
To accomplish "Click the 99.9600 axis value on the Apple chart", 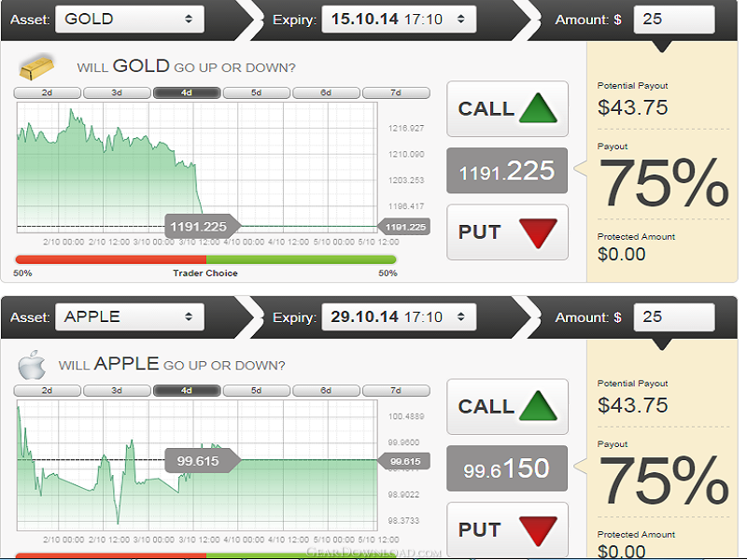I will pos(403,442).
